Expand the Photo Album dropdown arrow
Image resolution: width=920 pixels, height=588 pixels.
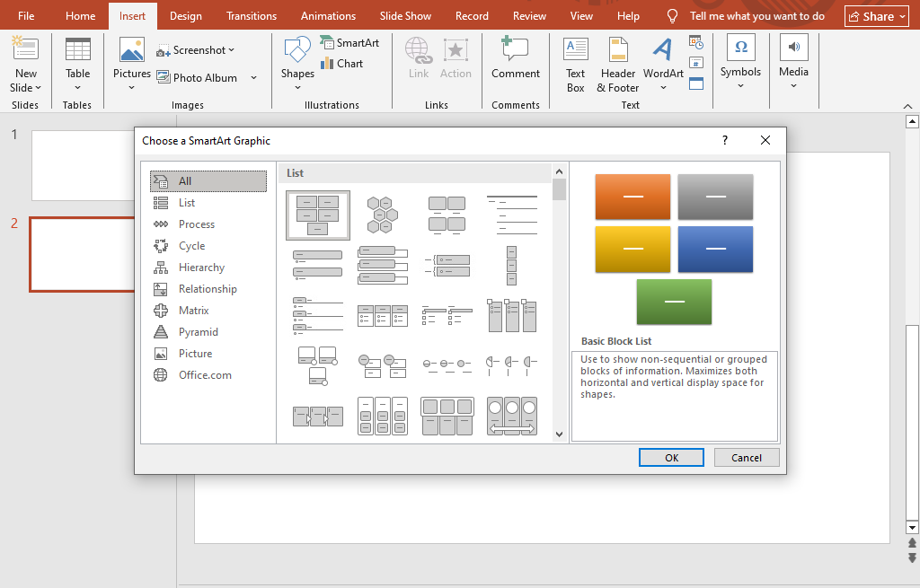point(253,77)
